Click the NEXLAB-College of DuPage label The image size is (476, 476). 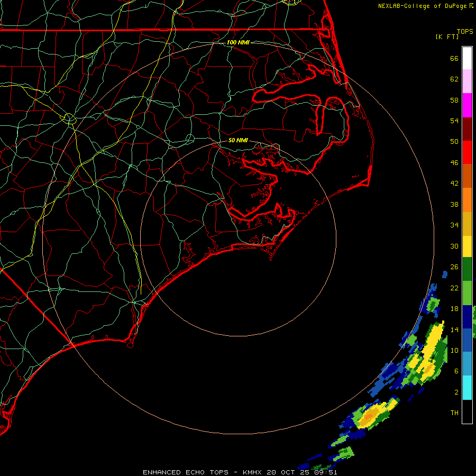pyautogui.click(x=425, y=6)
